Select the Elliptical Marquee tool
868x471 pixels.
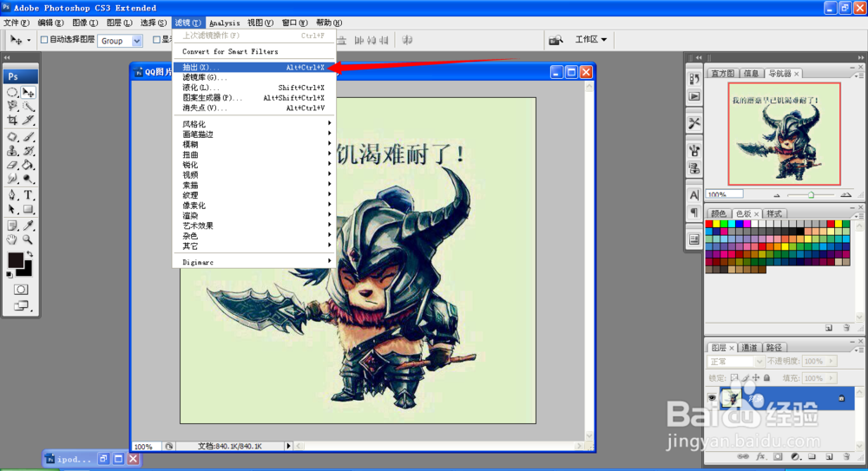coord(12,92)
